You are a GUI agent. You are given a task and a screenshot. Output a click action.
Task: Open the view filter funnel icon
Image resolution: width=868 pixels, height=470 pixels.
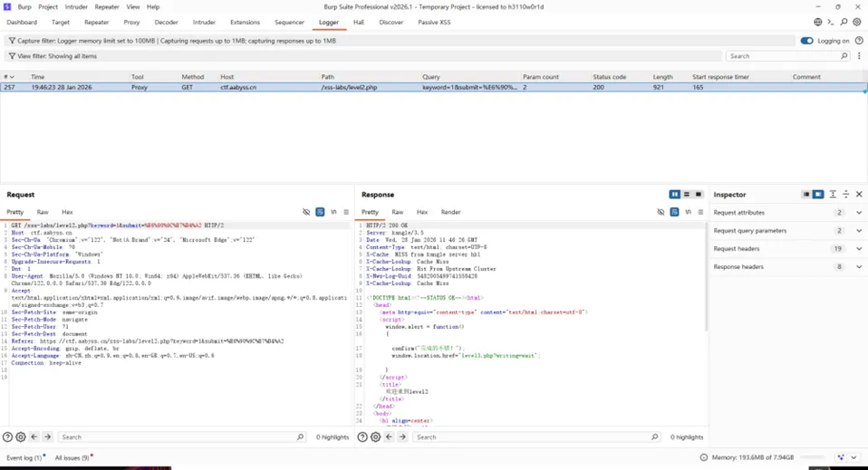coord(12,56)
